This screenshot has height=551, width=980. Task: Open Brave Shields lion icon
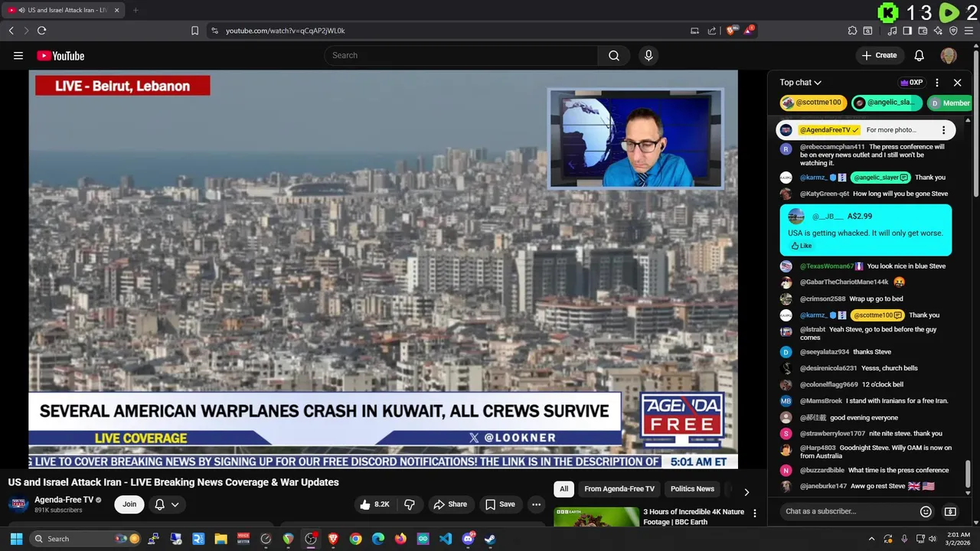pyautogui.click(x=731, y=31)
